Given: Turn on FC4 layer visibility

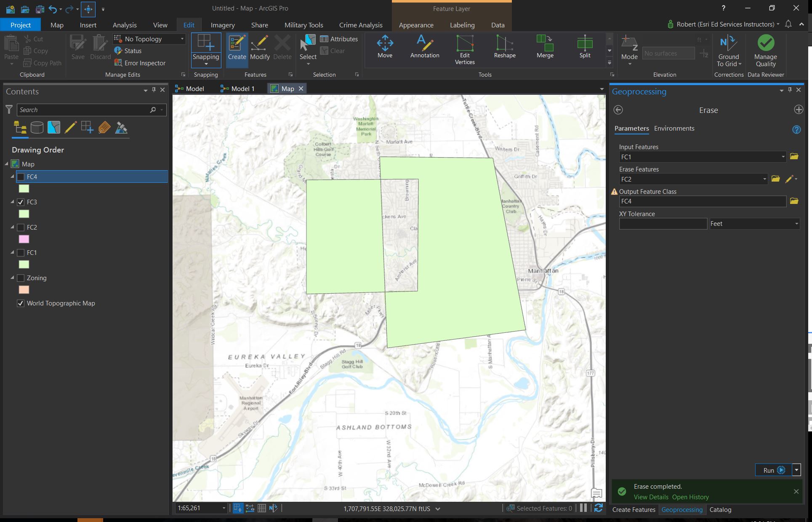Looking at the screenshot, I should [21, 177].
